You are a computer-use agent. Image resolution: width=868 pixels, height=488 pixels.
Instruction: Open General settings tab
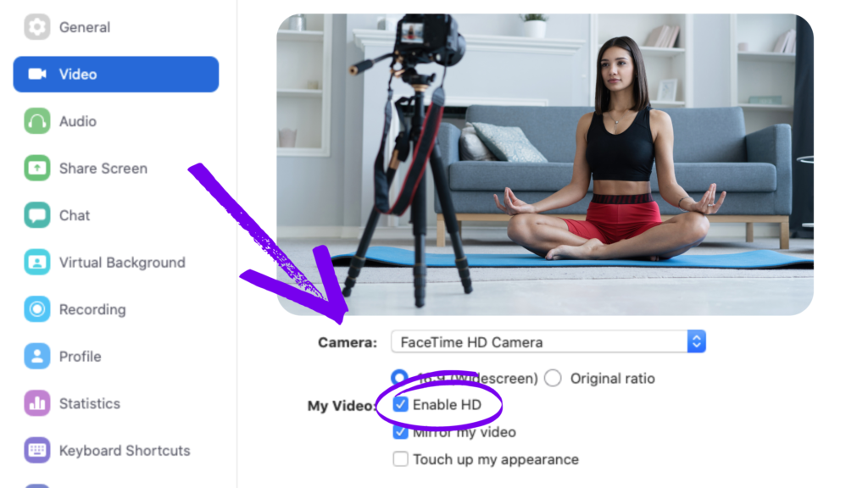click(x=85, y=27)
